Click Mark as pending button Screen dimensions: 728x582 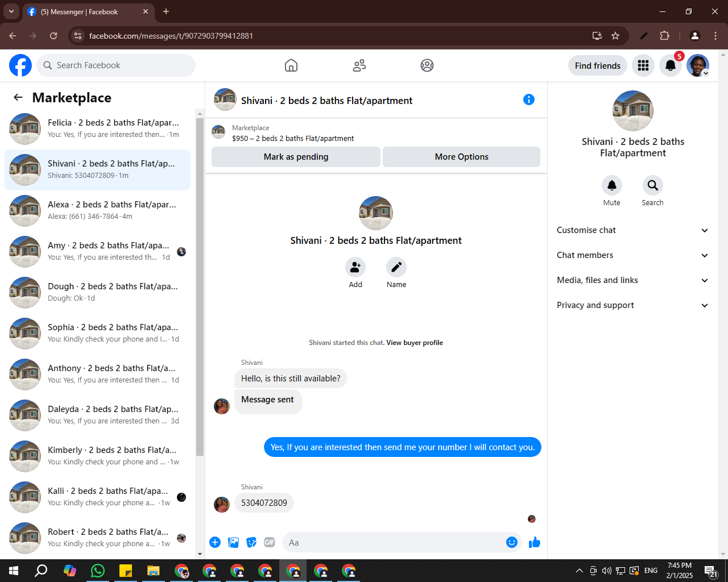296,157
